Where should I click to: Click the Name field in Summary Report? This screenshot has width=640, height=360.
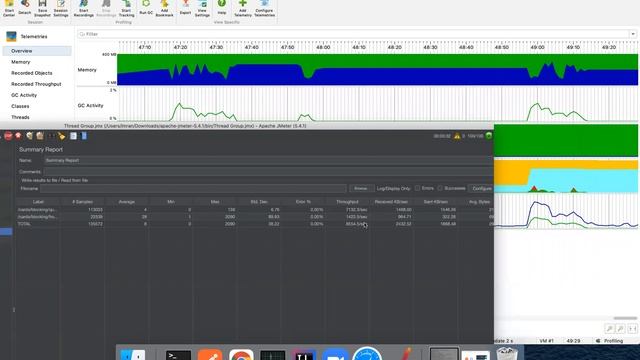point(268,160)
